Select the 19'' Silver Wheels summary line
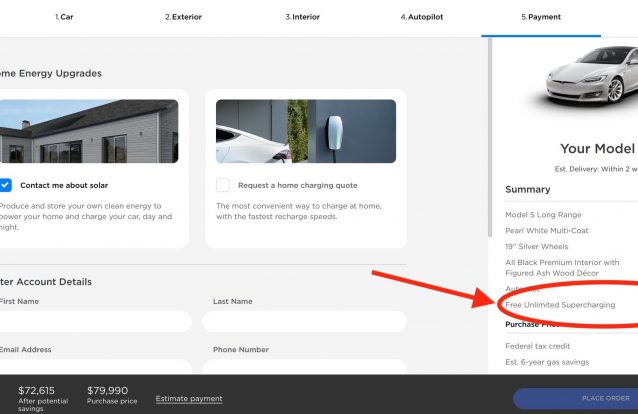This screenshot has width=638, height=414. tap(537, 246)
